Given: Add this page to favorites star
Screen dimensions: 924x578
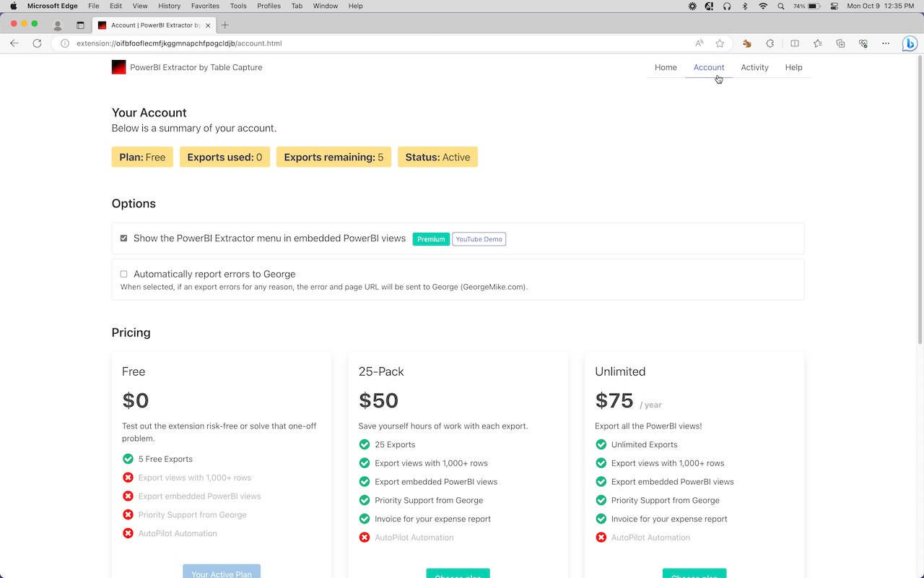Looking at the screenshot, I should (720, 43).
